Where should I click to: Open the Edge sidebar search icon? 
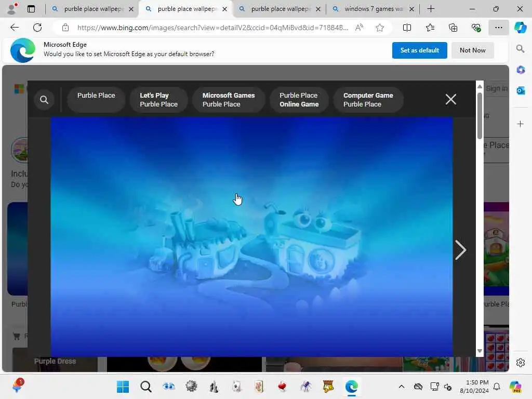click(521, 49)
